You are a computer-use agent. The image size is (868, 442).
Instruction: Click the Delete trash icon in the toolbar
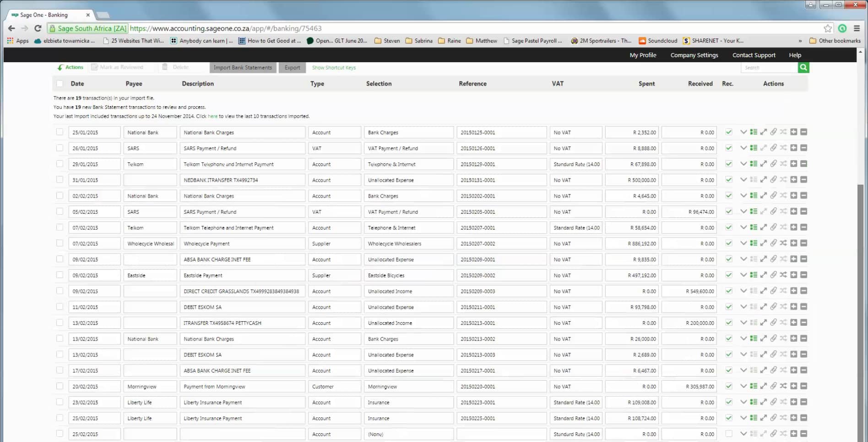tap(165, 67)
